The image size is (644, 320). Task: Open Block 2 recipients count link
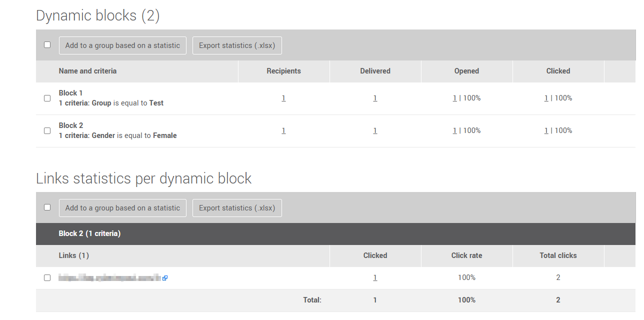coord(283,130)
